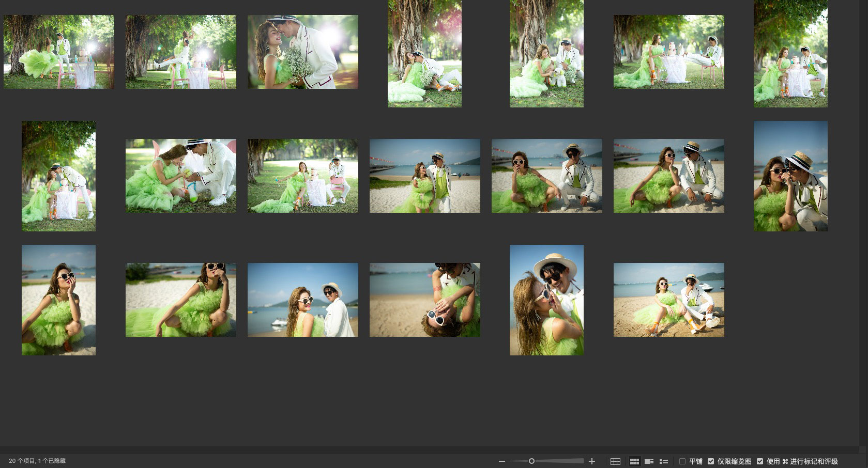
Task: Enable the 平铺 checkbox
Action: coord(682,461)
